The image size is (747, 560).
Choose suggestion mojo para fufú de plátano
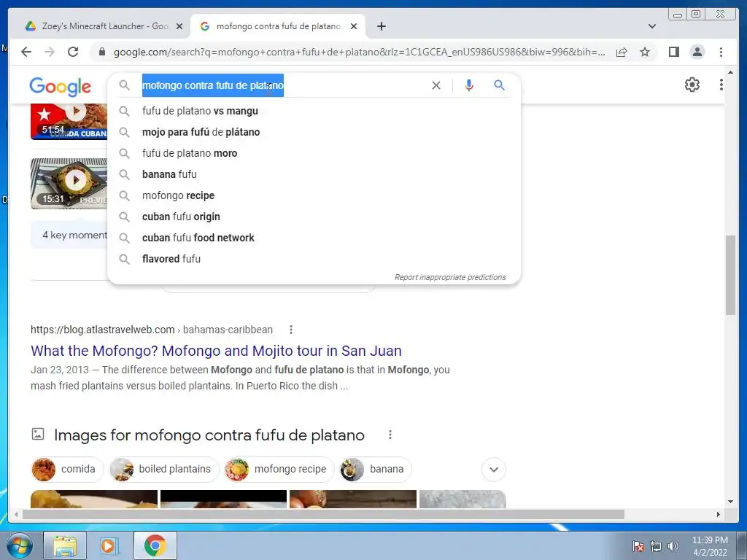[x=314, y=132]
